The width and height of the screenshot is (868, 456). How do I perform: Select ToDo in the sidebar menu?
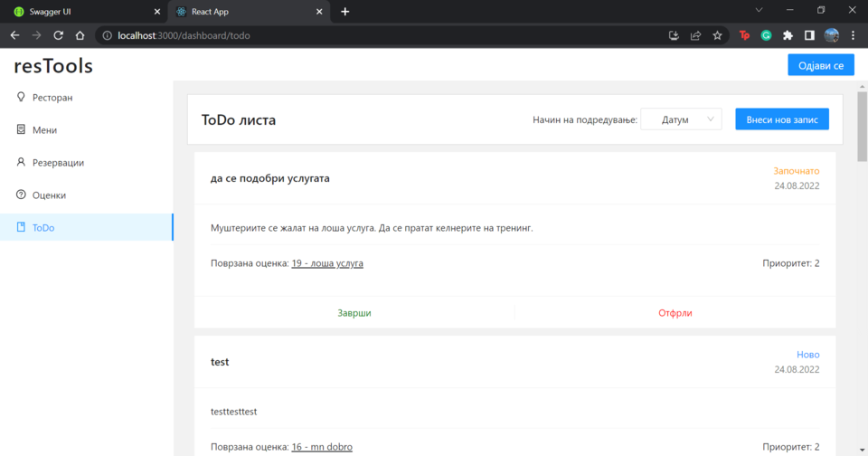click(x=43, y=227)
